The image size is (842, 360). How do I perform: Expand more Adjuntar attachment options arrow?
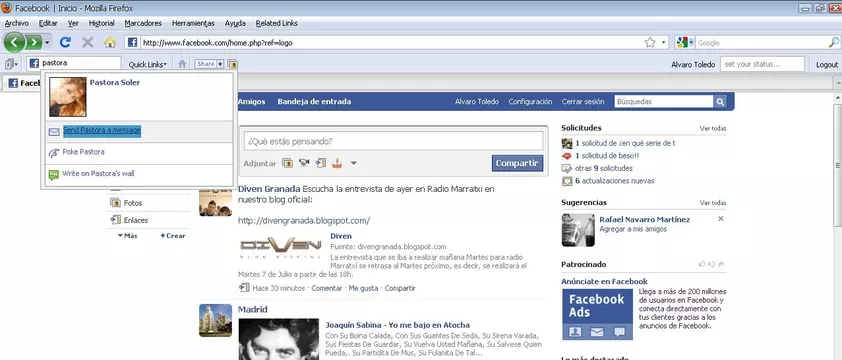pos(353,163)
